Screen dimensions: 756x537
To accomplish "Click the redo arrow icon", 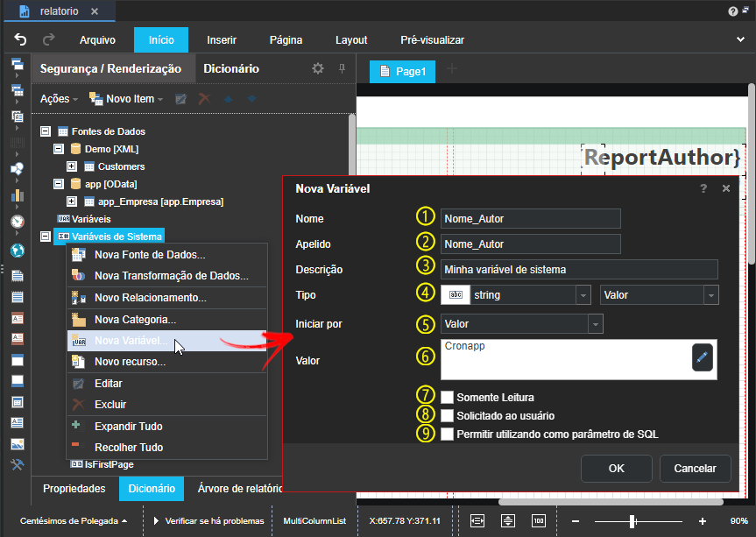I will tap(49, 39).
